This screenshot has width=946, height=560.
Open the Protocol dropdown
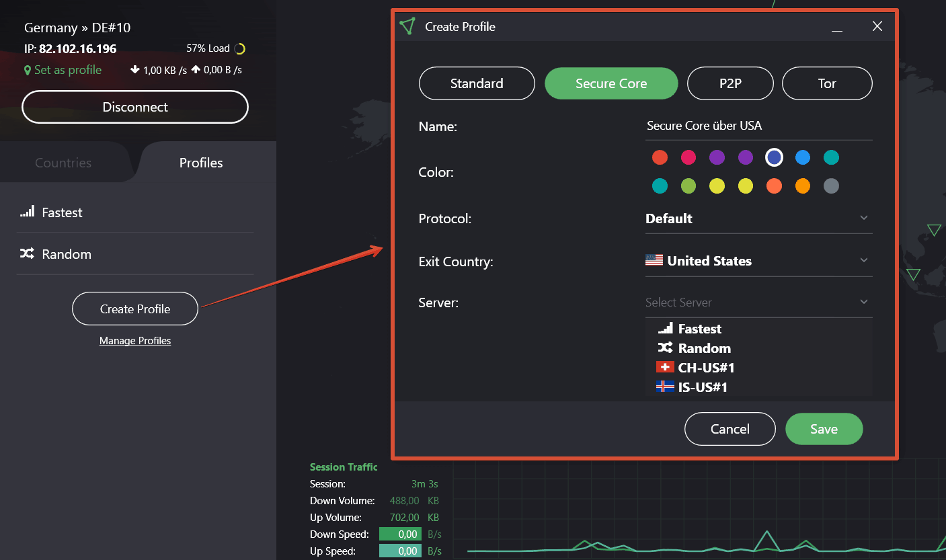click(x=758, y=218)
